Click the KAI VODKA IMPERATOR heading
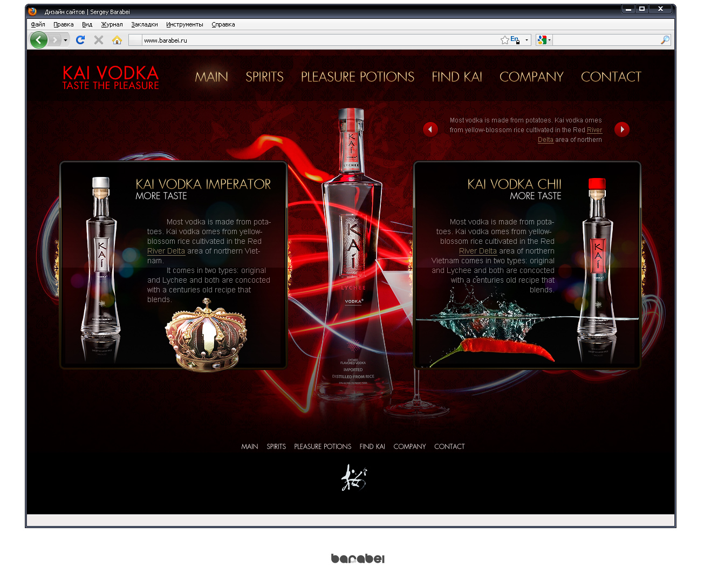 (x=203, y=184)
